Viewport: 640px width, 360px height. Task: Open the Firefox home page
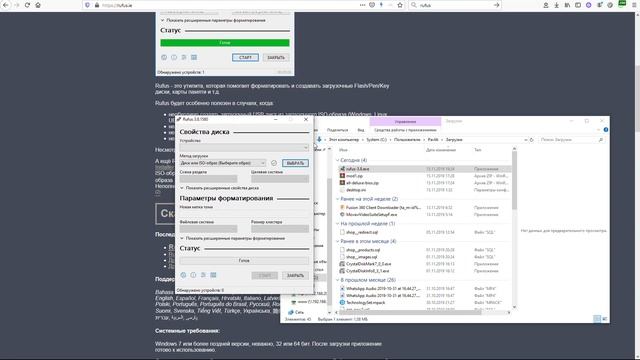pos(38,5)
